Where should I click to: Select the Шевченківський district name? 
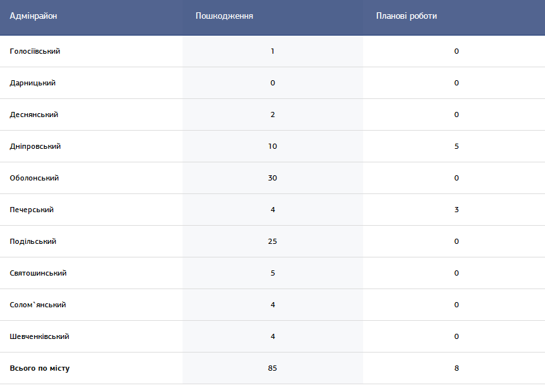coord(39,336)
